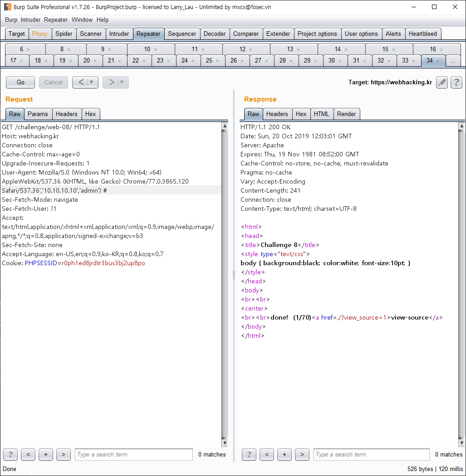The image size is (466, 476).
Task: Switch to the Scanner tab
Action: click(x=91, y=34)
